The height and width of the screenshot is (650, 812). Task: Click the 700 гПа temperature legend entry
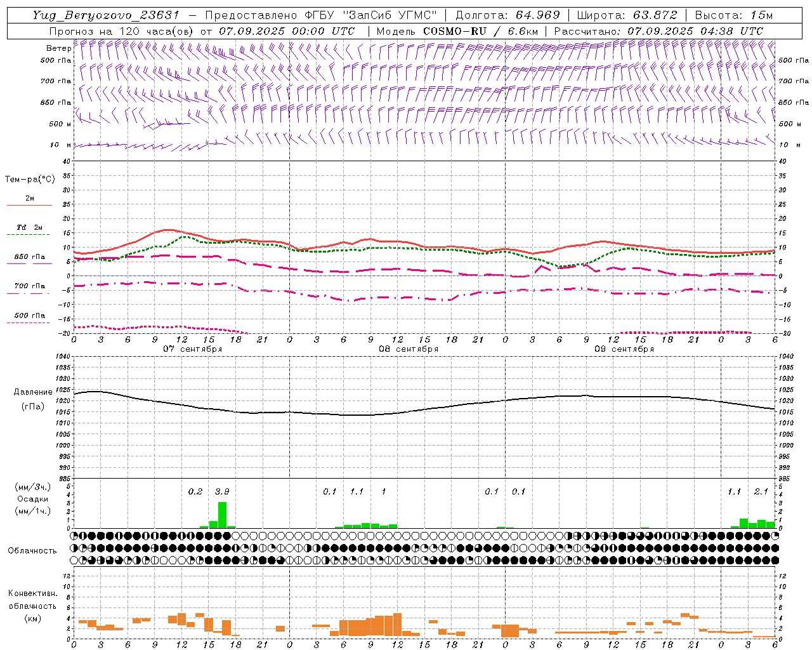coord(30,286)
